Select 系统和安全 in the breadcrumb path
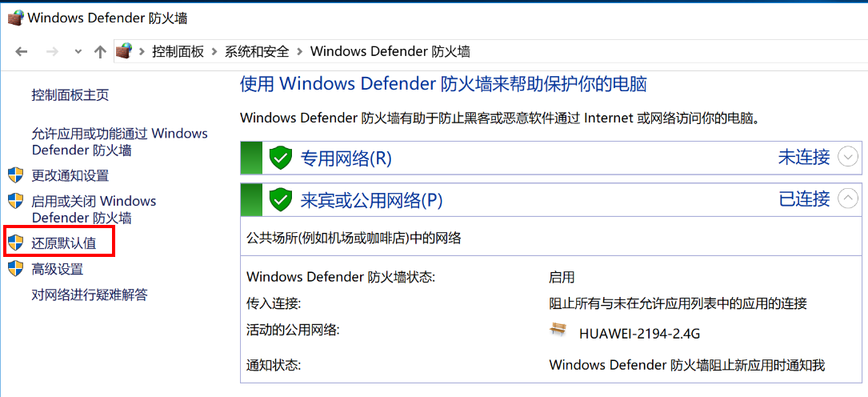The width and height of the screenshot is (868, 397). pos(257,51)
